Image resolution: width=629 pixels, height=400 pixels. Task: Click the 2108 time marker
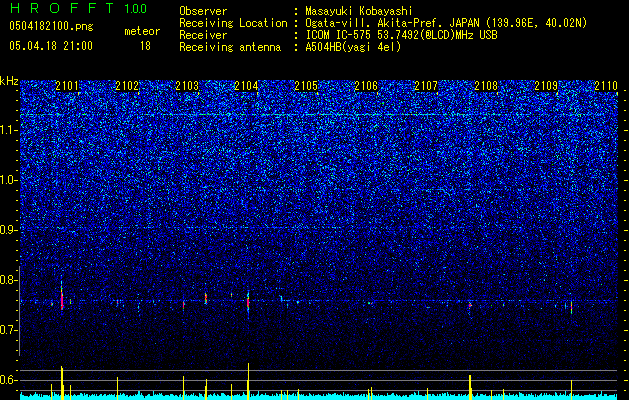point(486,86)
